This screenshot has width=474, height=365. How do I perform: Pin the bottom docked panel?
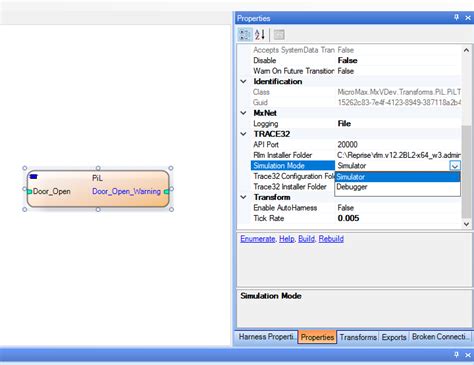coord(456,355)
